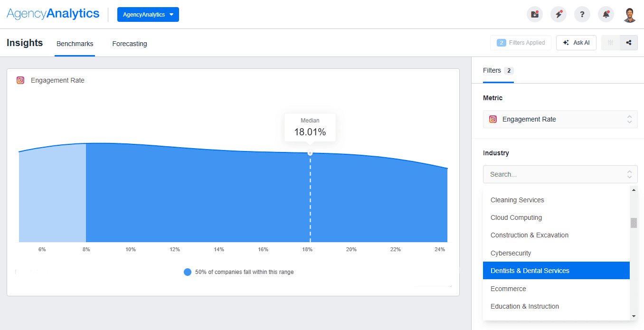Screen dimensions: 644x330
Task: Toggle the Filters panel badge showing 2
Action: pyautogui.click(x=508, y=70)
